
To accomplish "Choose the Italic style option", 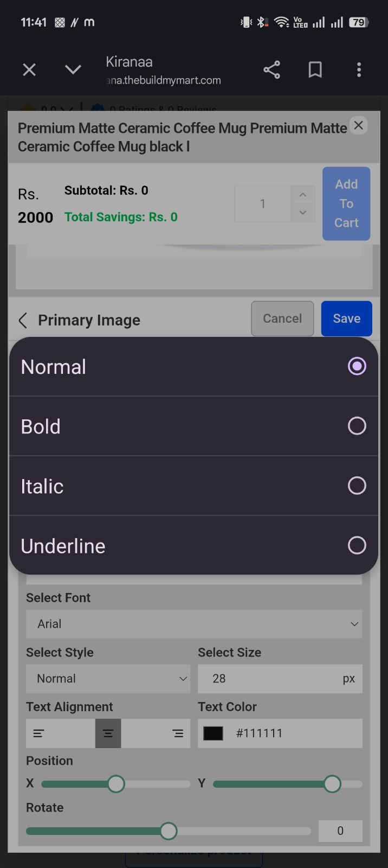I will click(194, 486).
